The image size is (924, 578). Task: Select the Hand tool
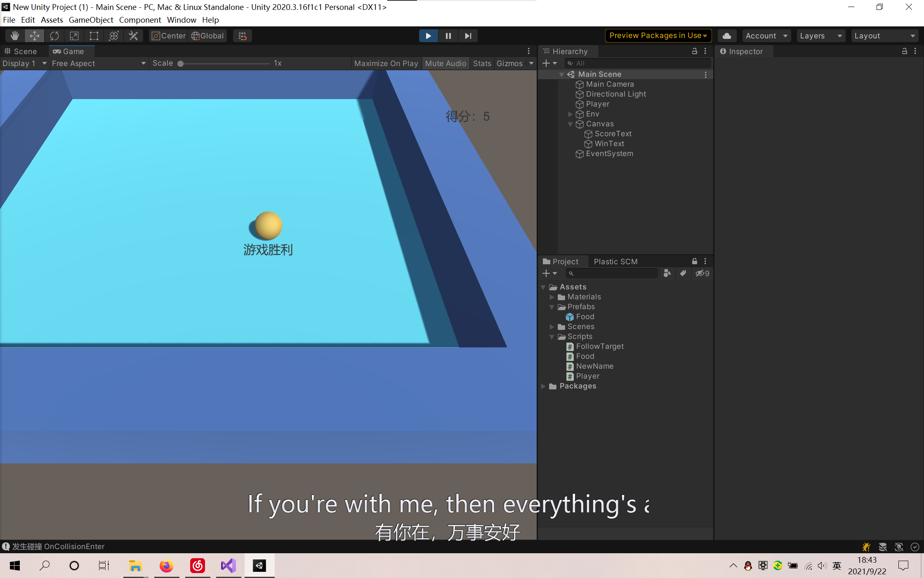pyautogui.click(x=15, y=36)
